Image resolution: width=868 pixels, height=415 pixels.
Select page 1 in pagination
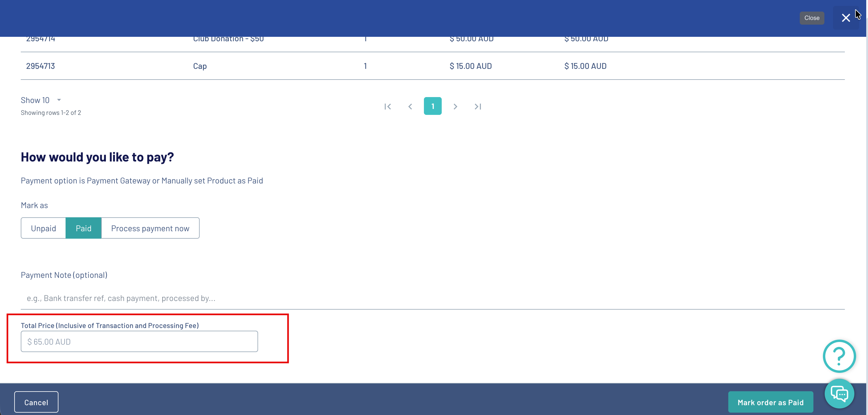(x=433, y=106)
